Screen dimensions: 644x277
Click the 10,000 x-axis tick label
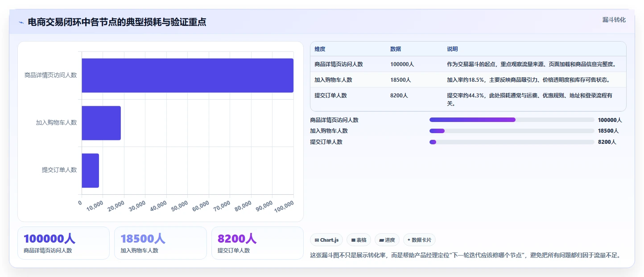pos(95,206)
